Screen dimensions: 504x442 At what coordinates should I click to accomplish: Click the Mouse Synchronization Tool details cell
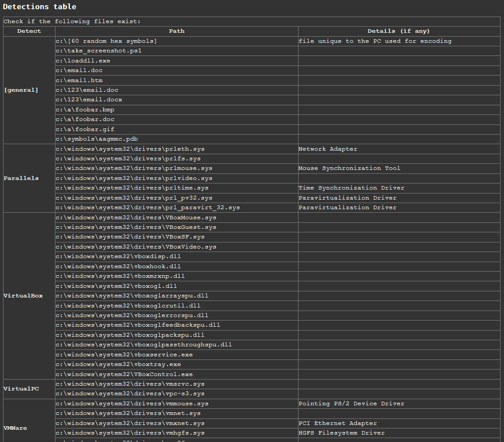[x=349, y=168]
